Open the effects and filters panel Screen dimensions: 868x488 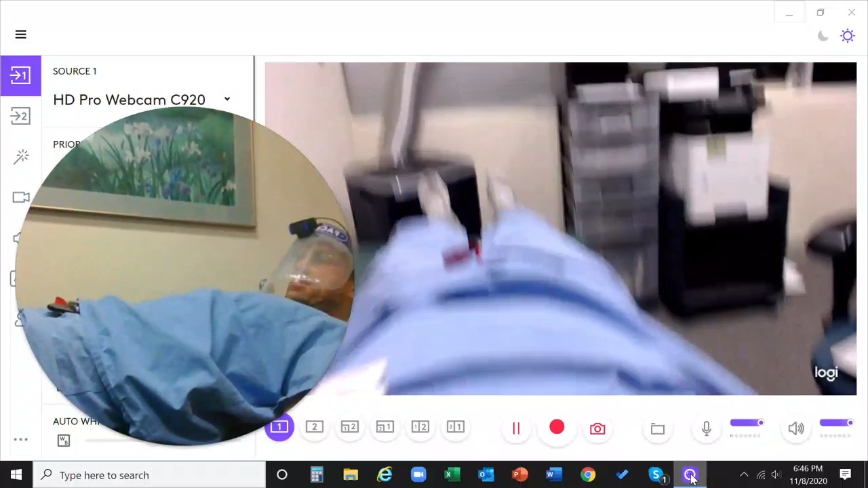tap(20, 157)
